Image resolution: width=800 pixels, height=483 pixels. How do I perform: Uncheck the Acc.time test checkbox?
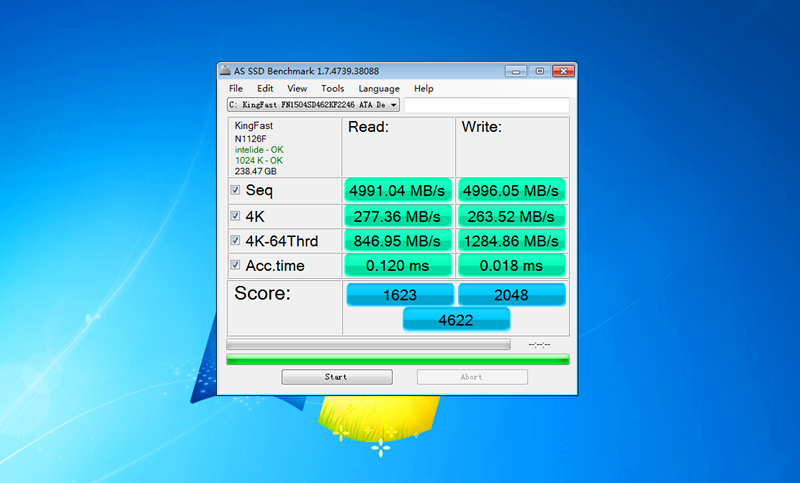point(235,265)
